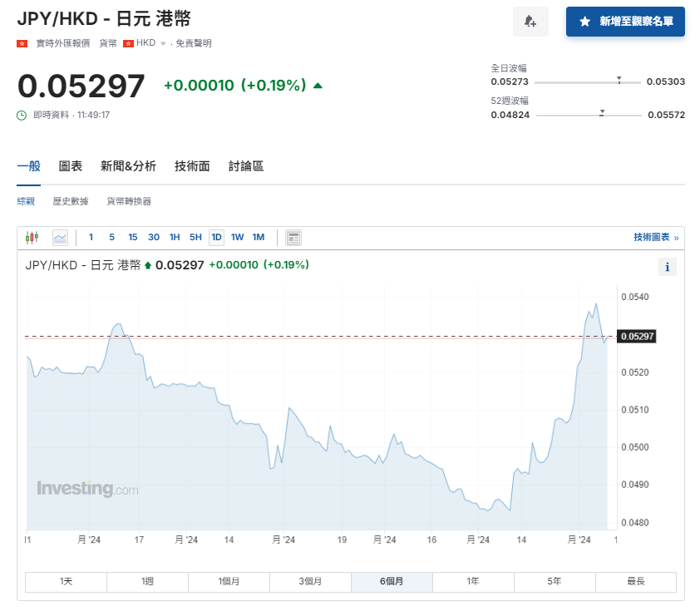Click the chart info (i) icon
The width and height of the screenshot is (700, 616).
pyautogui.click(x=668, y=267)
